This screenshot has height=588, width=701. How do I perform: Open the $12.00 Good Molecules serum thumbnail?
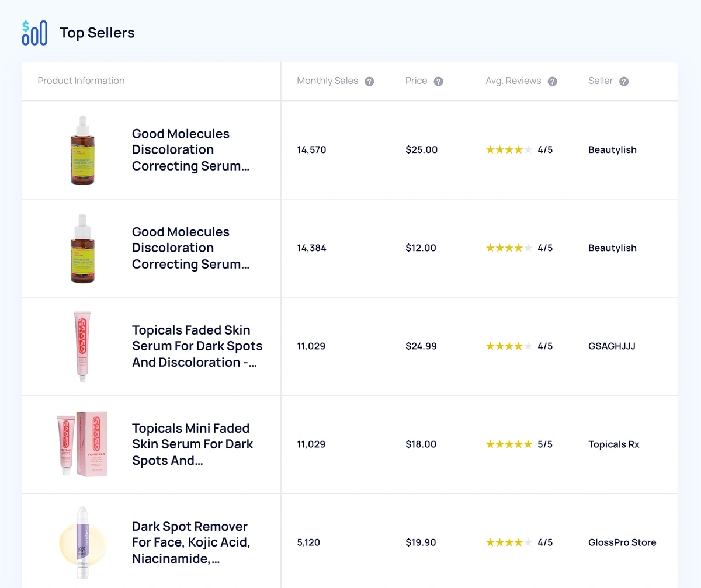[x=82, y=248]
